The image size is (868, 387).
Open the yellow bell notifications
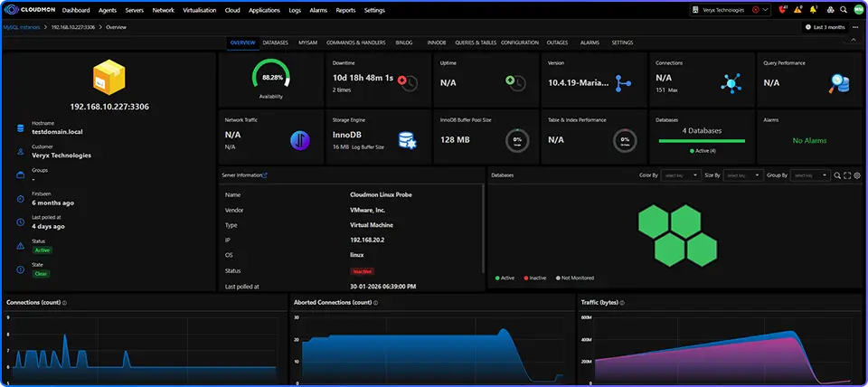(813, 9)
